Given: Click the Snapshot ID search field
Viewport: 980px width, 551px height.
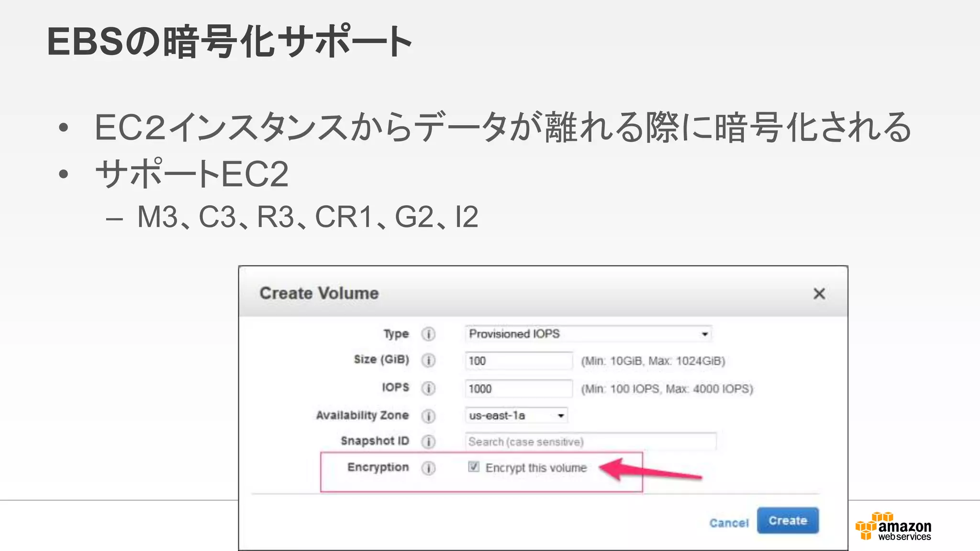Looking at the screenshot, I should coord(590,441).
